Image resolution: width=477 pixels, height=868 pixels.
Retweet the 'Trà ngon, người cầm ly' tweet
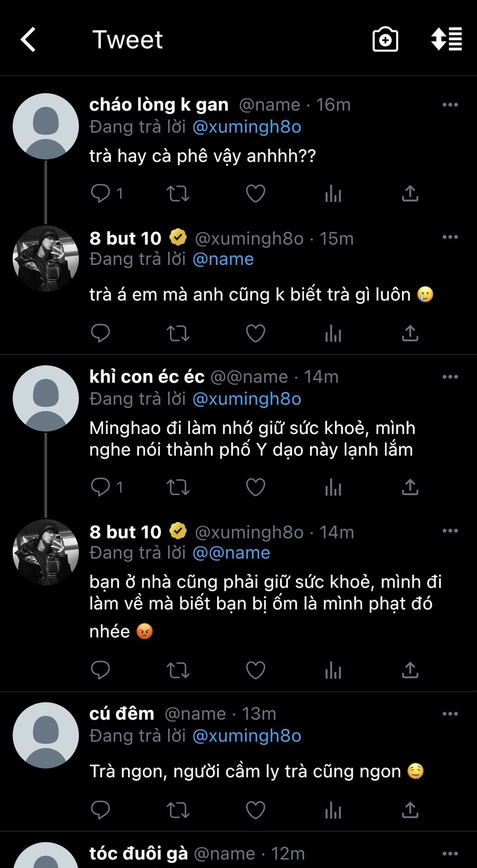[x=178, y=810]
